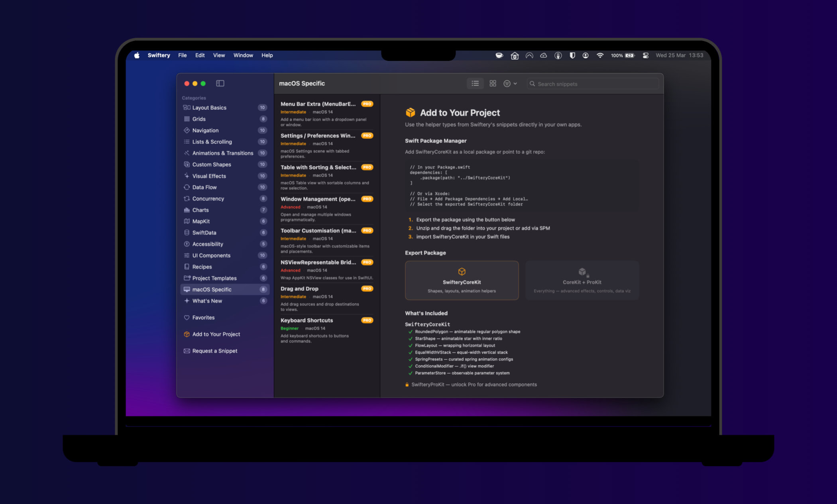Open the Swiftery app menu

coord(159,55)
